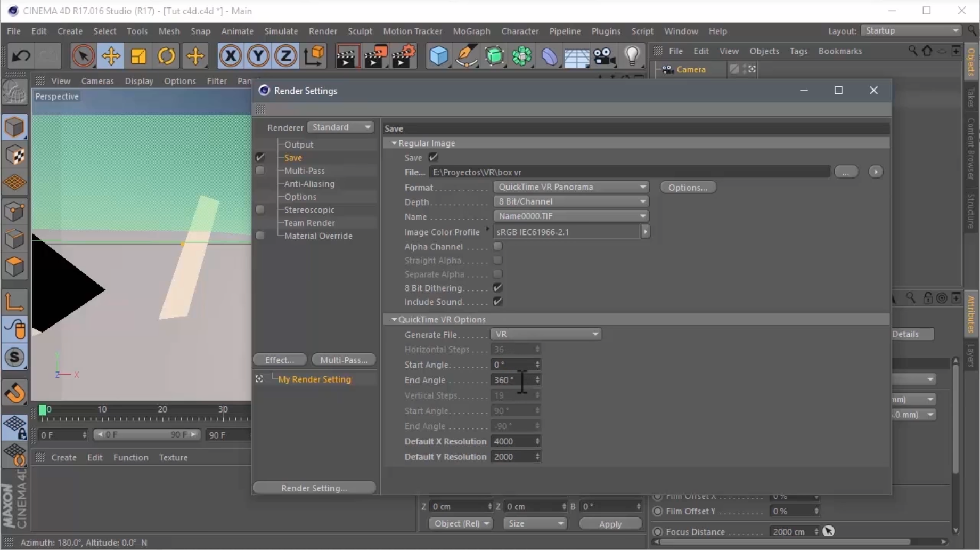Click the attributes panel horizontal scrollbar
Image resolution: width=980 pixels, height=550 pixels.
tap(786, 542)
